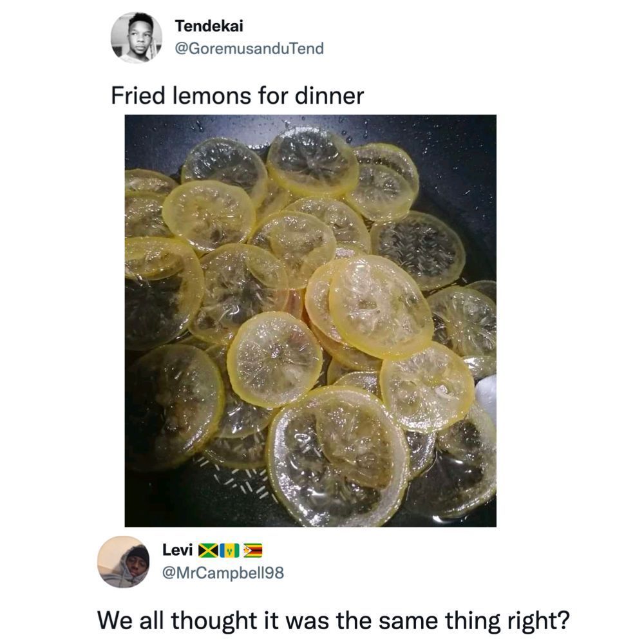Open Tendekai's profile picture
The width and height of the screenshot is (644, 644).
[136, 38]
